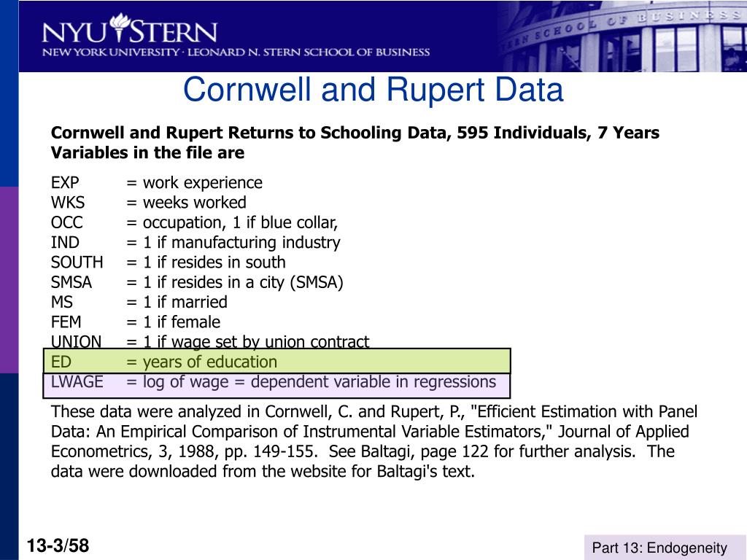Click the heading about 595 Individuals, 7 Years

pyautogui.click(x=355, y=133)
